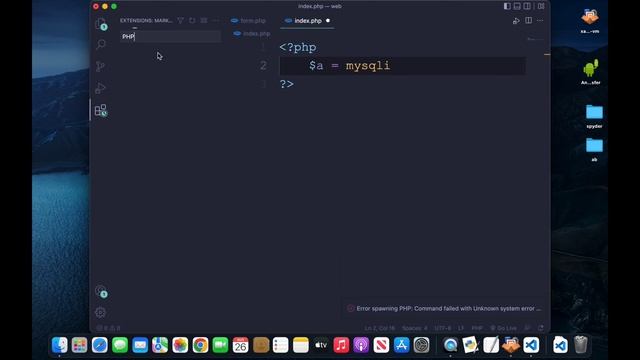Toggle secondary side bar layout icon
The height and width of the screenshot is (360, 640).
[527, 6]
